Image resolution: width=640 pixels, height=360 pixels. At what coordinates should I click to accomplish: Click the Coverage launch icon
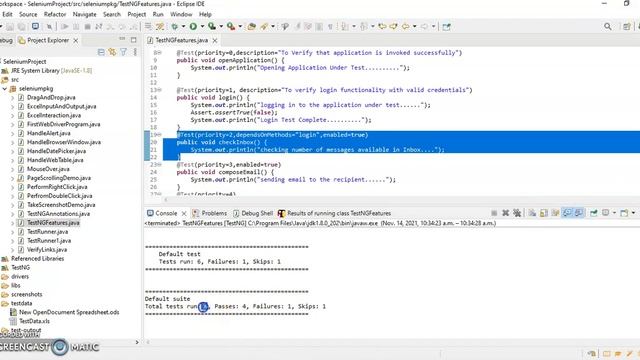coord(212,27)
